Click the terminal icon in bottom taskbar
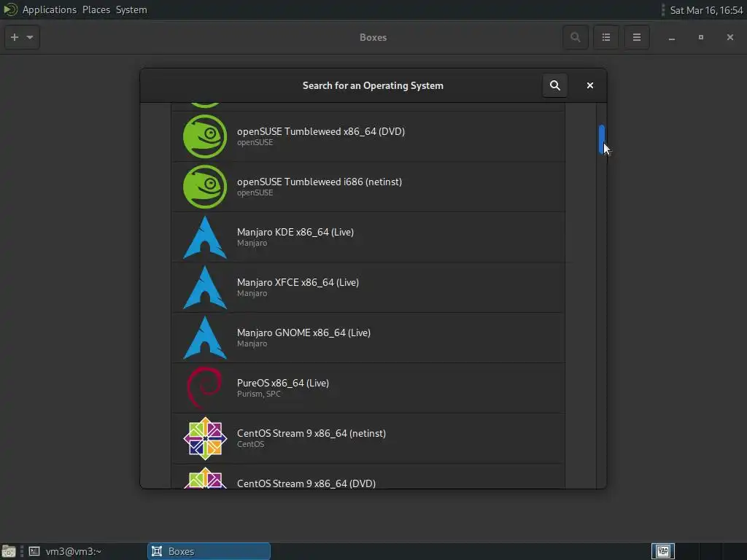Viewport: 747px width, 560px height. pos(34,551)
